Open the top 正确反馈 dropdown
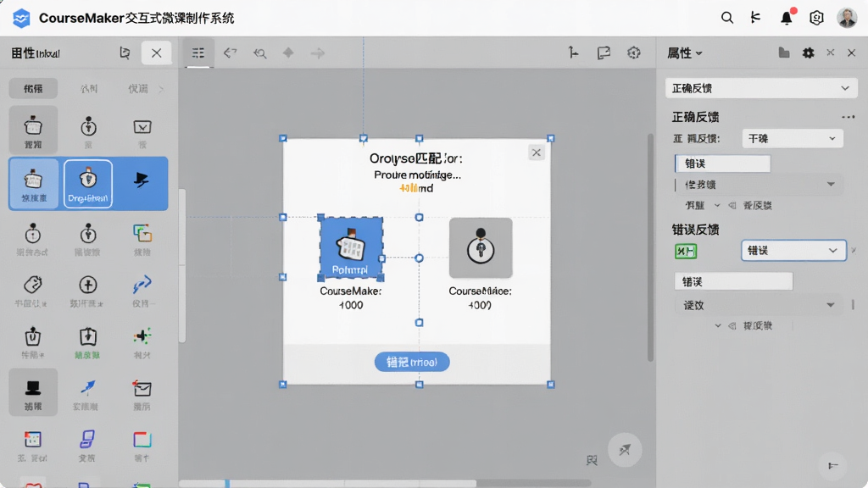 tap(761, 88)
